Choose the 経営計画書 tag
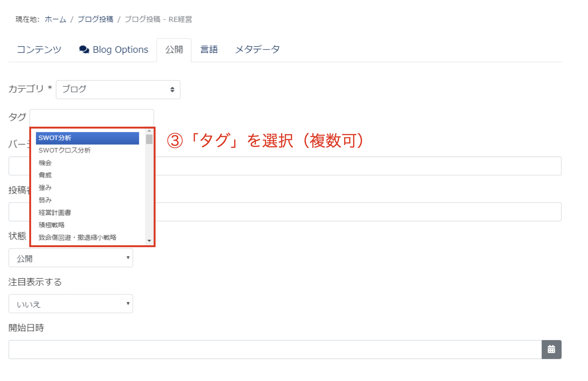Screen dimensions: 588x381 coord(55,213)
